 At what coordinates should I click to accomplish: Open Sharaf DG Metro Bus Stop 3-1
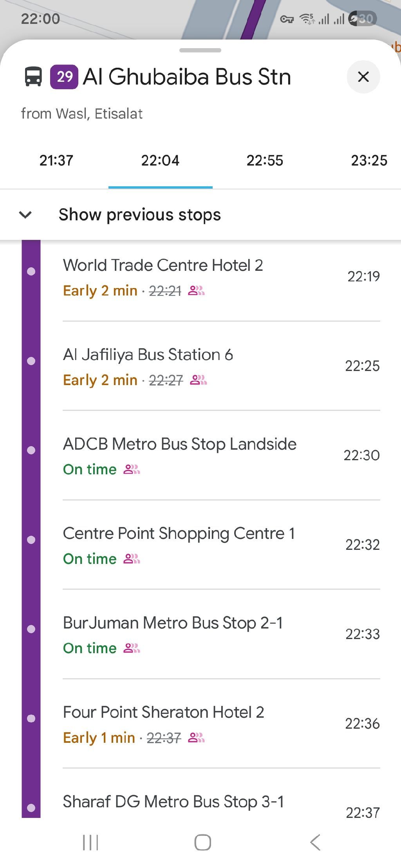(x=173, y=801)
